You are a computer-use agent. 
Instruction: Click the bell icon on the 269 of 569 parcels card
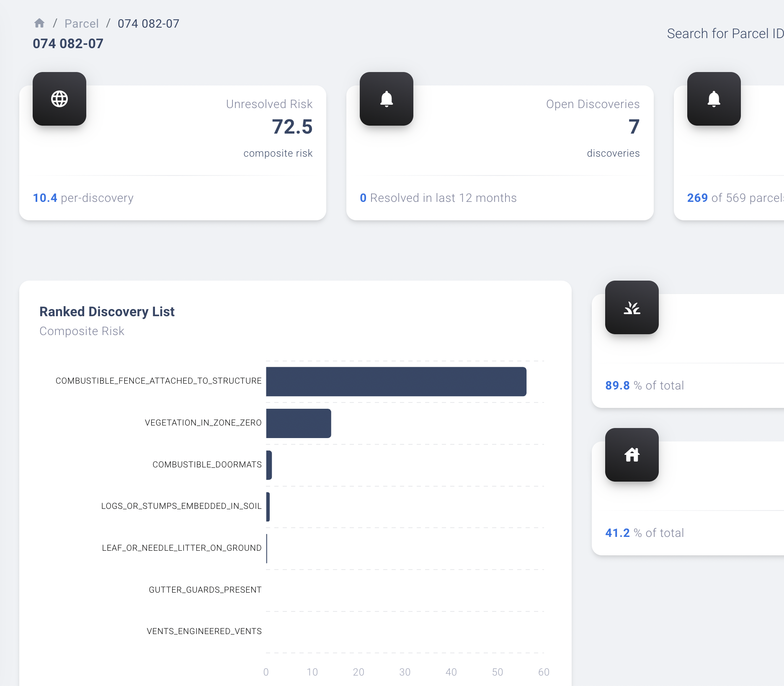click(x=714, y=99)
